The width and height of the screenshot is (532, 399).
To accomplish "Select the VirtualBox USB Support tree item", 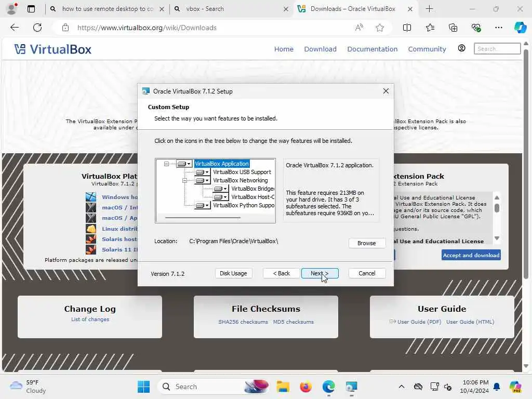I will point(242,172).
